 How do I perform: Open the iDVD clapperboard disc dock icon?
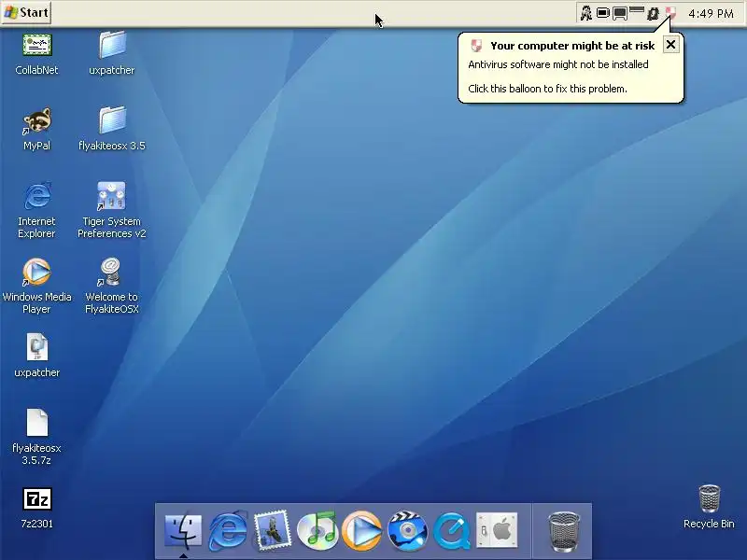coord(407,530)
